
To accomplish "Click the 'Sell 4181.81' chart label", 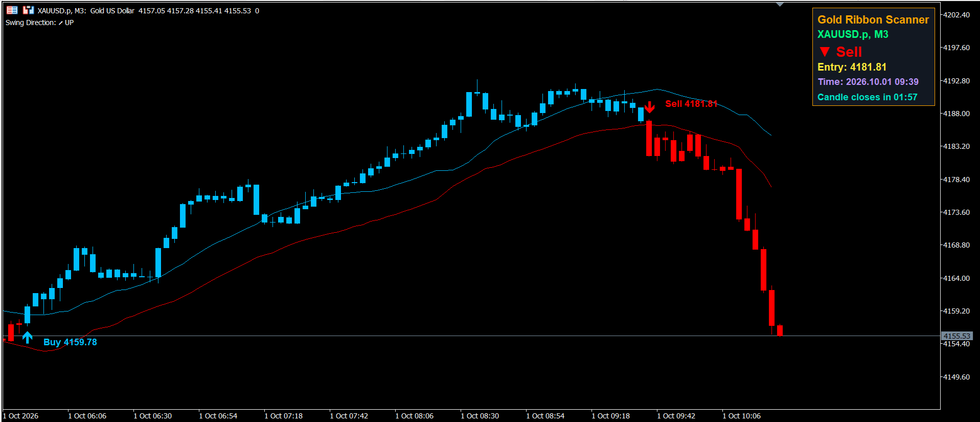I will pos(691,104).
